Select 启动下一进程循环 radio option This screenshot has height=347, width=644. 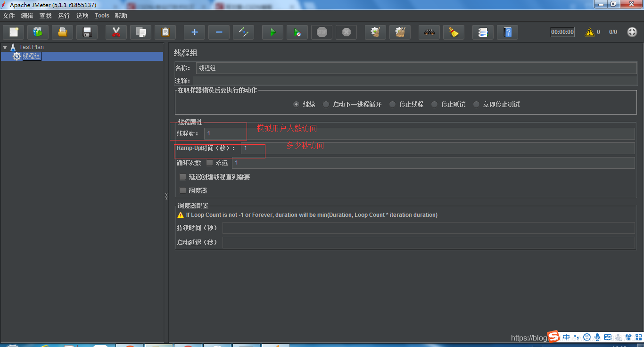tap(326, 104)
